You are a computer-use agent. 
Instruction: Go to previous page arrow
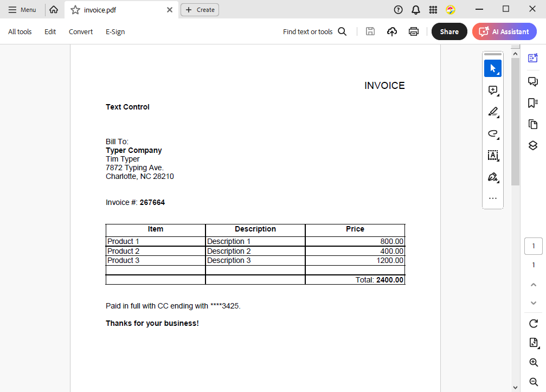533,285
